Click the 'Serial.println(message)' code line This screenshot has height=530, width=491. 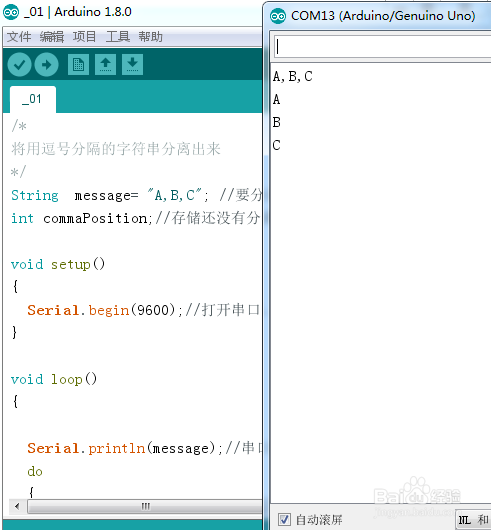pyautogui.click(x=144, y=448)
